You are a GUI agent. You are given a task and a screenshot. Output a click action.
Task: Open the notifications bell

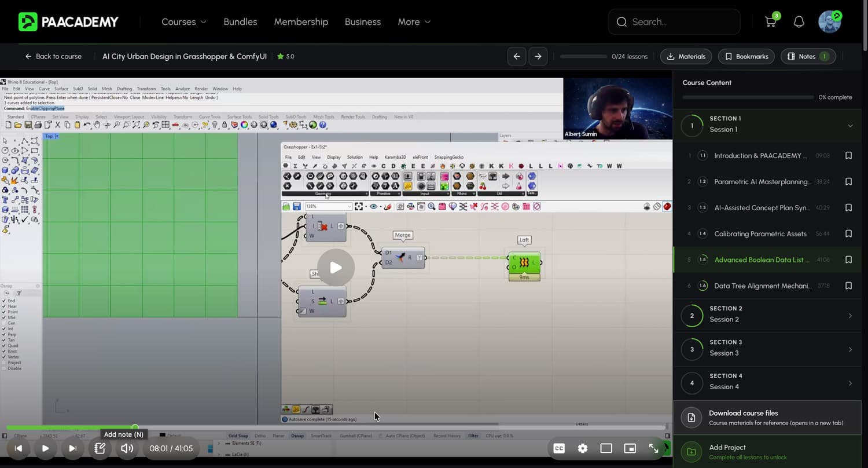[799, 22]
